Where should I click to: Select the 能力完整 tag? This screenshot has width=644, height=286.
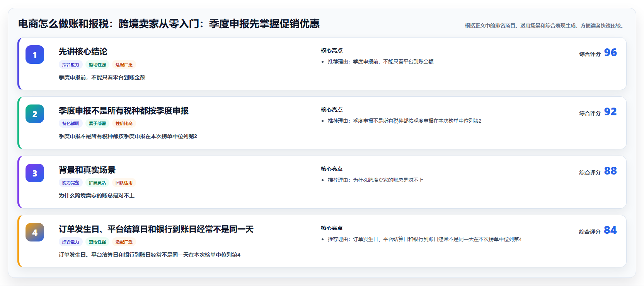(71, 183)
